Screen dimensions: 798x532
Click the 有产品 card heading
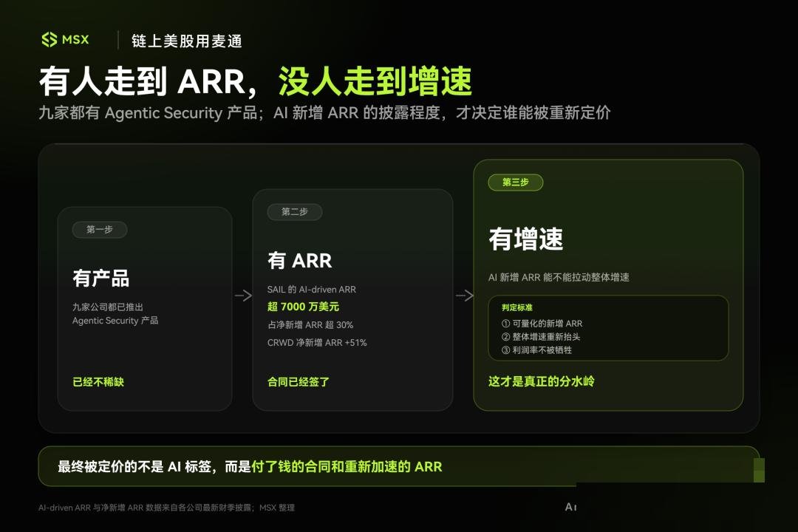point(100,279)
